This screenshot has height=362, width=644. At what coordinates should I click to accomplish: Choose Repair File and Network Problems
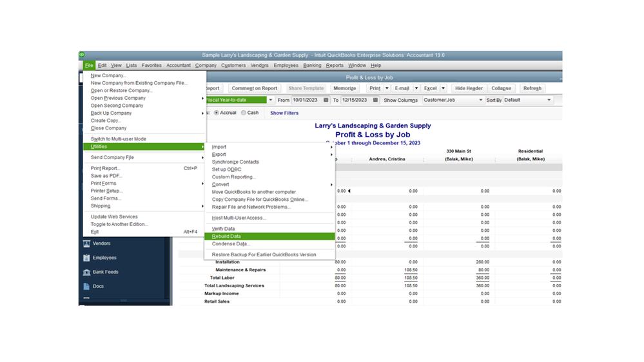(270, 207)
